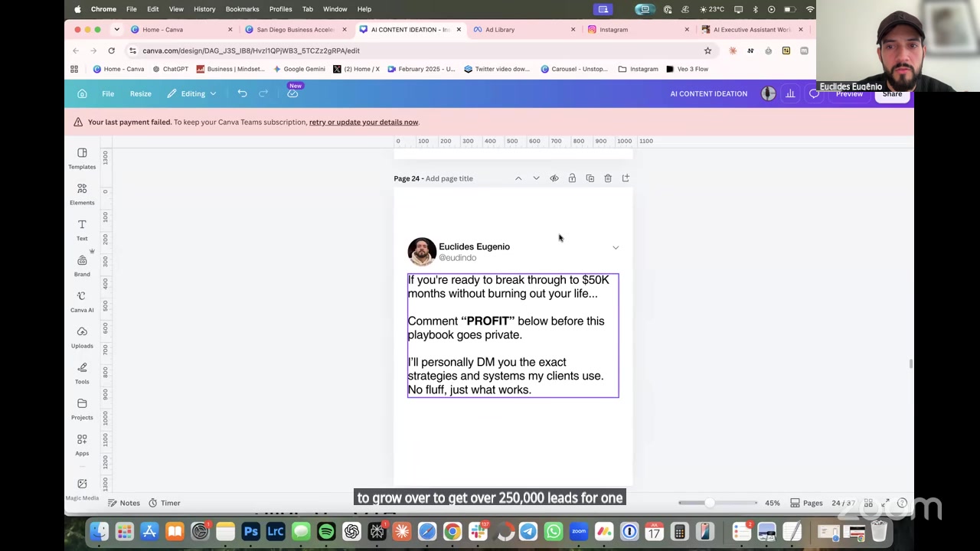Open the zoom percentage 45% menu

[772, 503]
